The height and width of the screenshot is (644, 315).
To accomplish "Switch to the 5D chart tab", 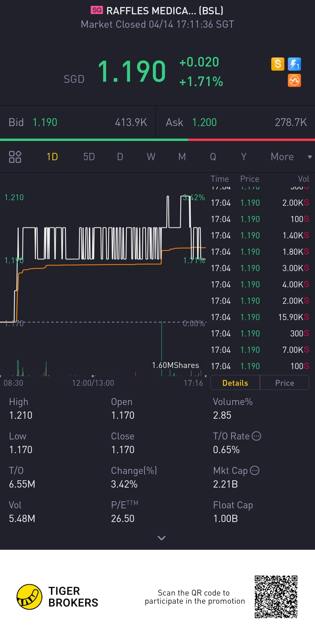I will point(89,157).
